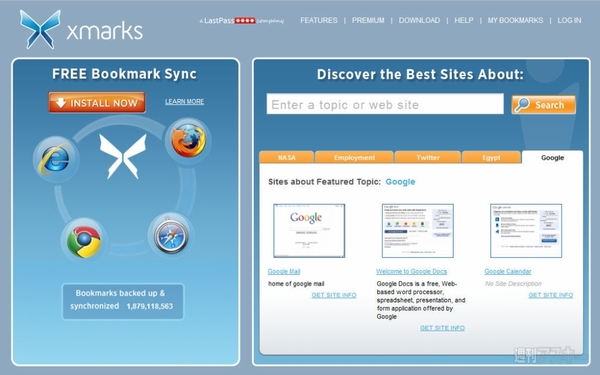Viewport: 600px width, 375px height.
Task: Switch to the Twitter tab
Action: 428,157
